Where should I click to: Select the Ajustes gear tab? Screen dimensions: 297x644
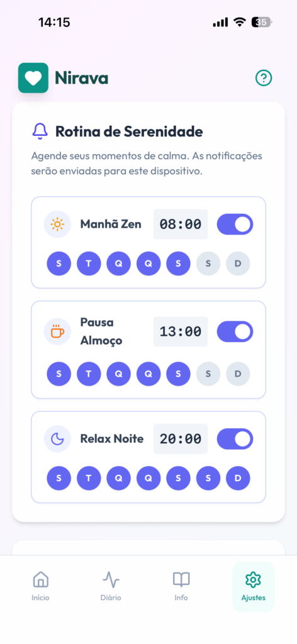(x=253, y=587)
